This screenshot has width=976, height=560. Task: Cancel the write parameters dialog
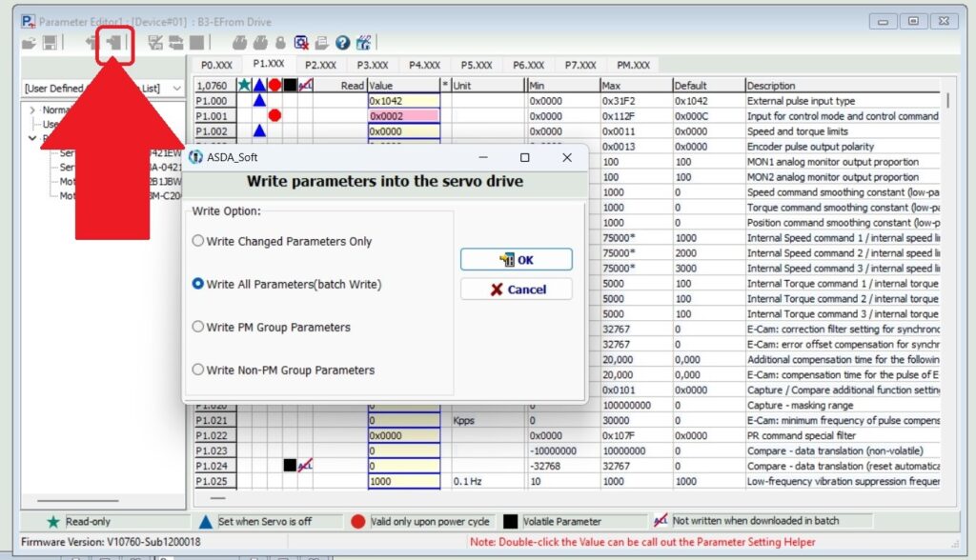coord(517,290)
